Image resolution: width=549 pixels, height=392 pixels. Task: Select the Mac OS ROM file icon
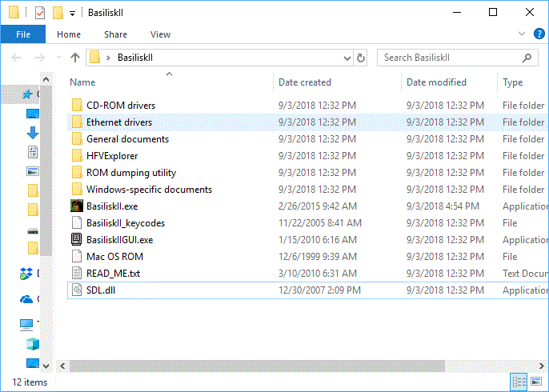77,256
